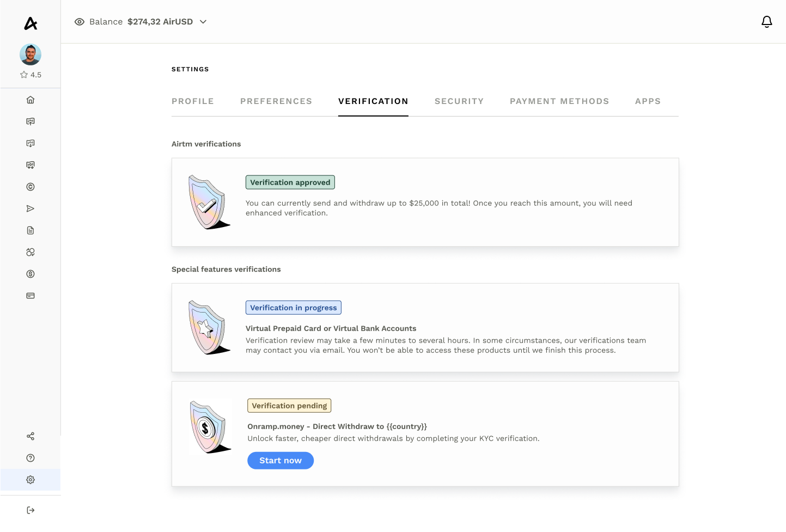Open the help question mark icon
The height and width of the screenshot is (532, 786).
pyautogui.click(x=31, y=458)
